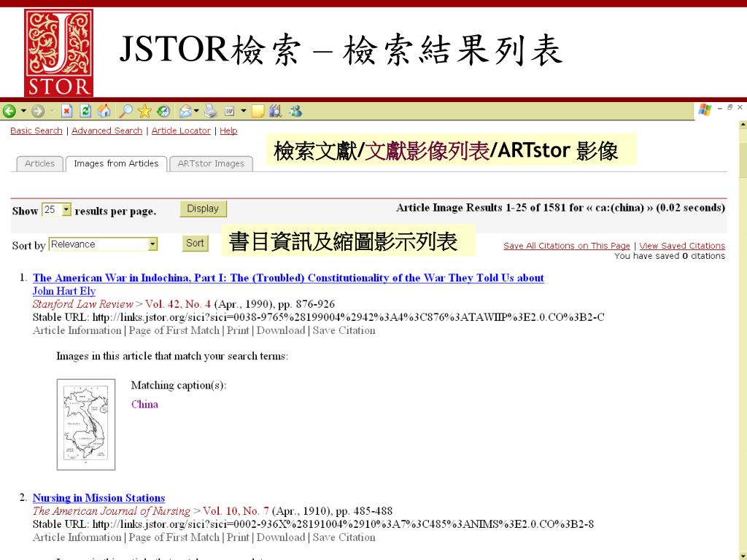Click the Research books icon
This screenshot has width=747, height=560.
(x=275, y=112)
